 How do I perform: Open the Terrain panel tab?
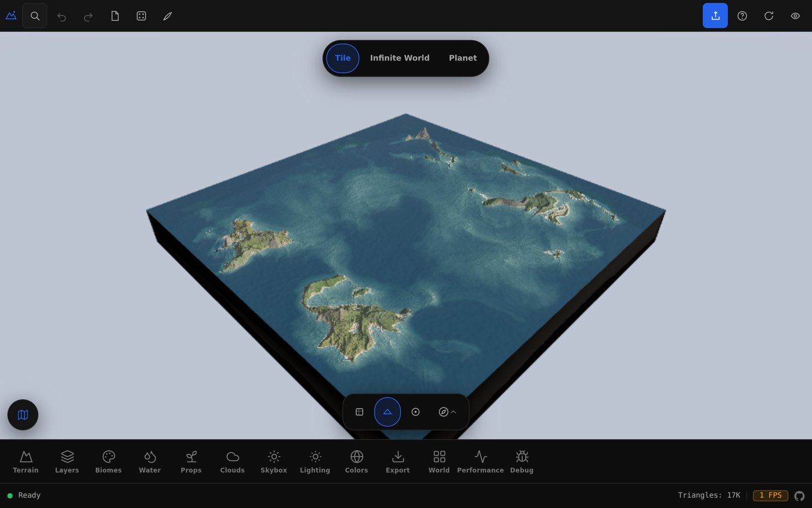click(26, 462)
